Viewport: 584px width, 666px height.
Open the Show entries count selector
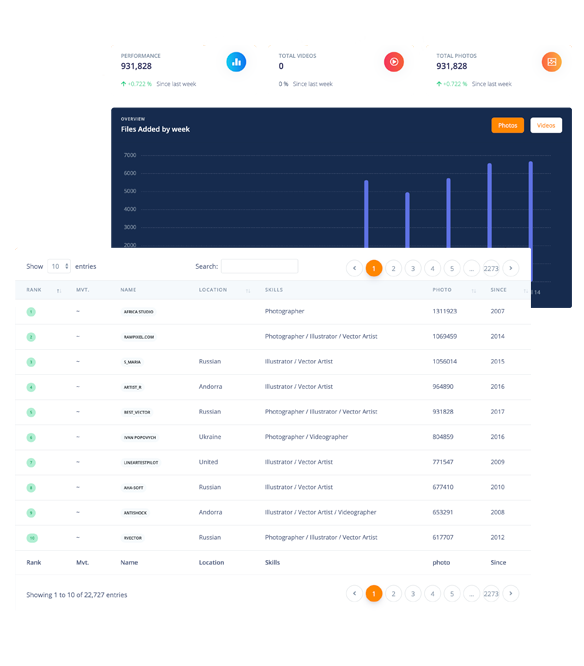click(x=59, y=267)
